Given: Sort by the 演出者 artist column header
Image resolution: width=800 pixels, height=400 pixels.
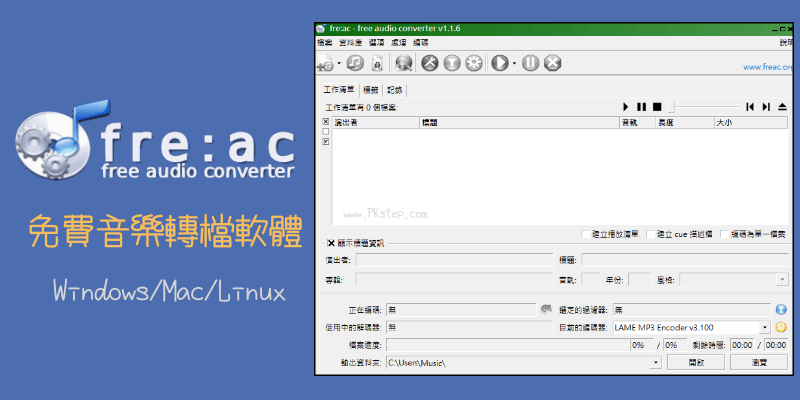Looking at the screenshot, I should point(376,122).
